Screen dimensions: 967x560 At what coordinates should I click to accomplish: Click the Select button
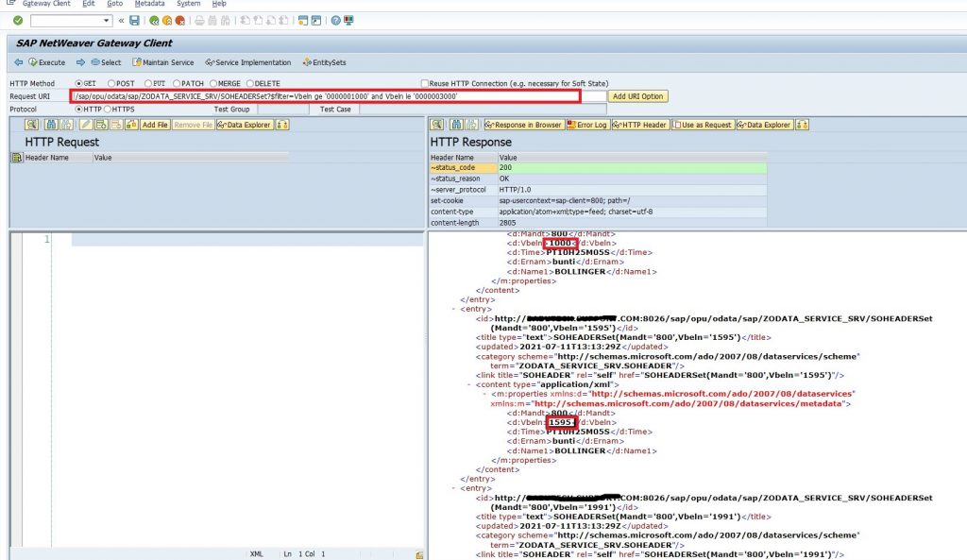point(106,62)
